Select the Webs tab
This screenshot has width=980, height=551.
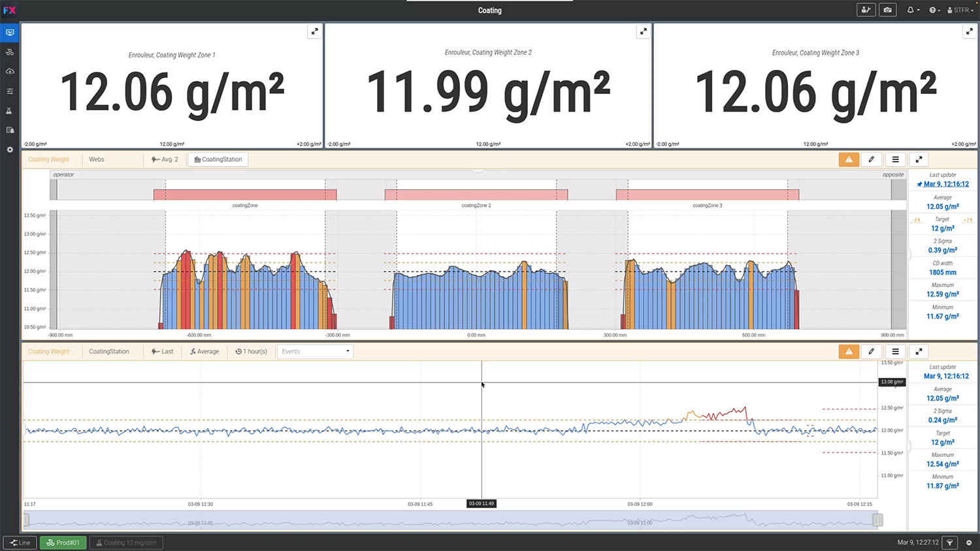pyautogui.click(x=97, y=159)
